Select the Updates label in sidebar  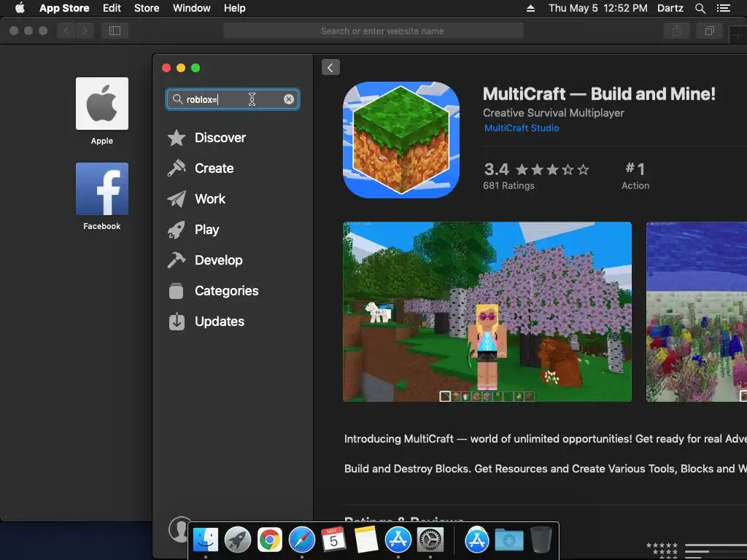point(220,322)
